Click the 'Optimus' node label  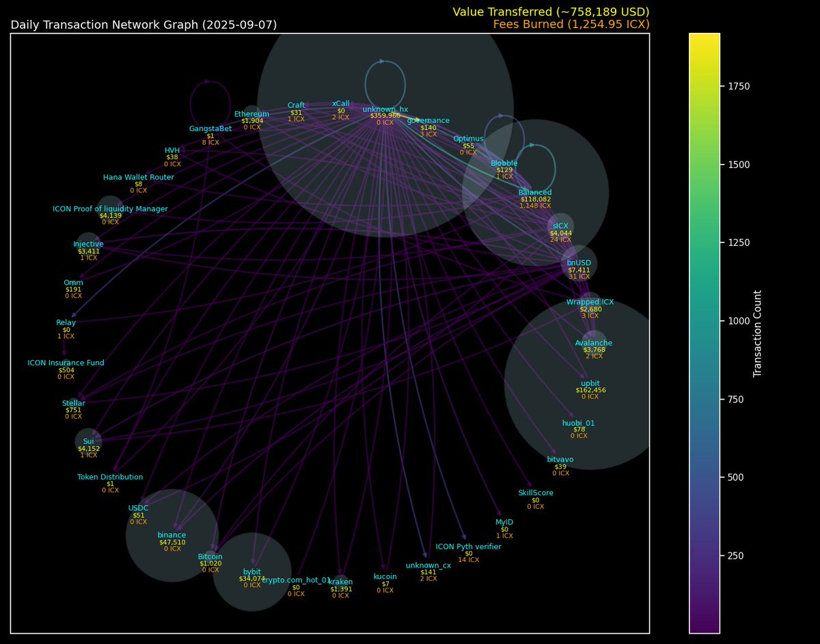[x=468, y=139]
